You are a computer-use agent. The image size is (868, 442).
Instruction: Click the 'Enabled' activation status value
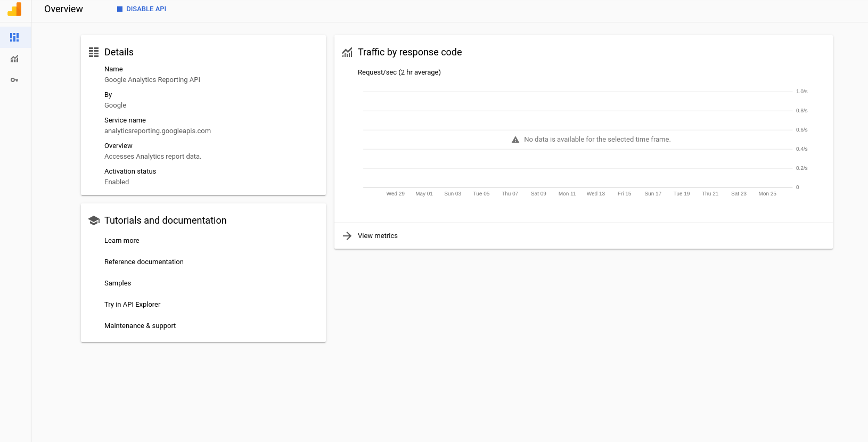(x=117, y=182)
